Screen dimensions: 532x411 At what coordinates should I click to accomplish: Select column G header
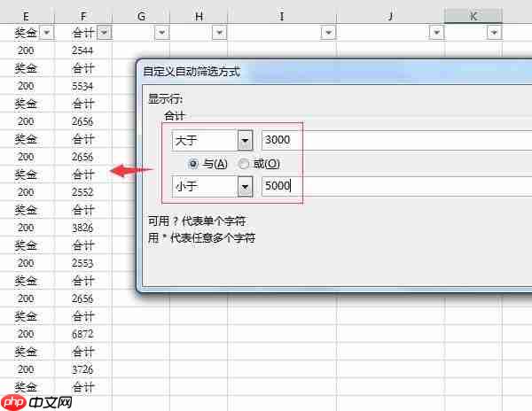tap(141, 16)
